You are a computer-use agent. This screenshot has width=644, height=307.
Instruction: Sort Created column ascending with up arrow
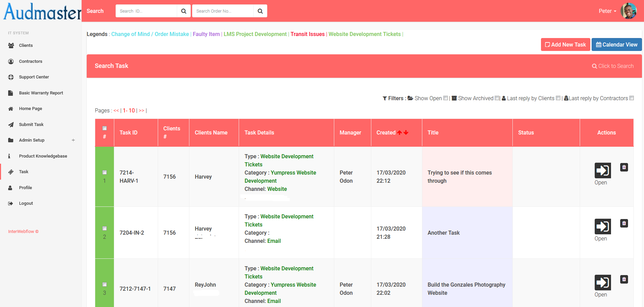point(400,133)
